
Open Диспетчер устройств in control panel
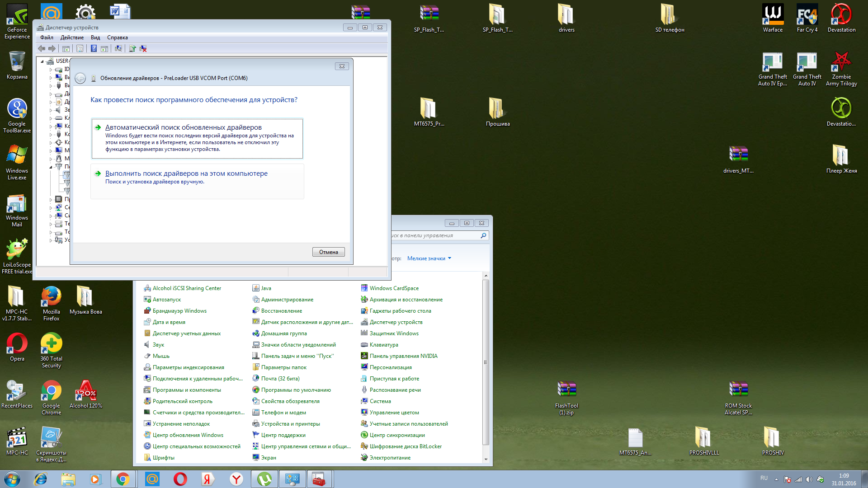(396, 322)
